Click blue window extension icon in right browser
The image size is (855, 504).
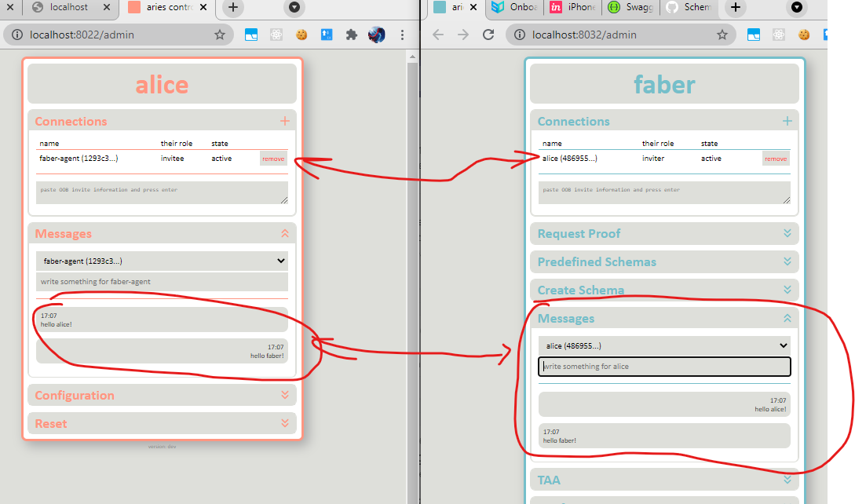pos(754,35)
